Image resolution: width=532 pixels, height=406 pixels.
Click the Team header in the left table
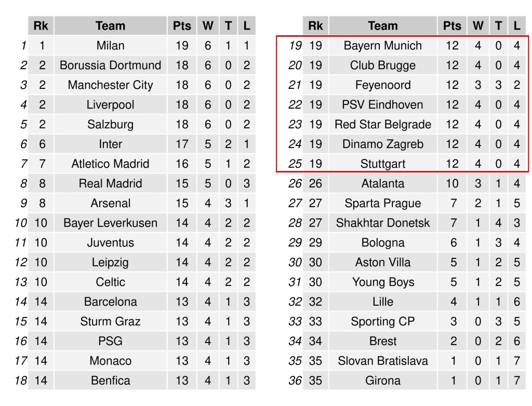click(x=110, y=25)
